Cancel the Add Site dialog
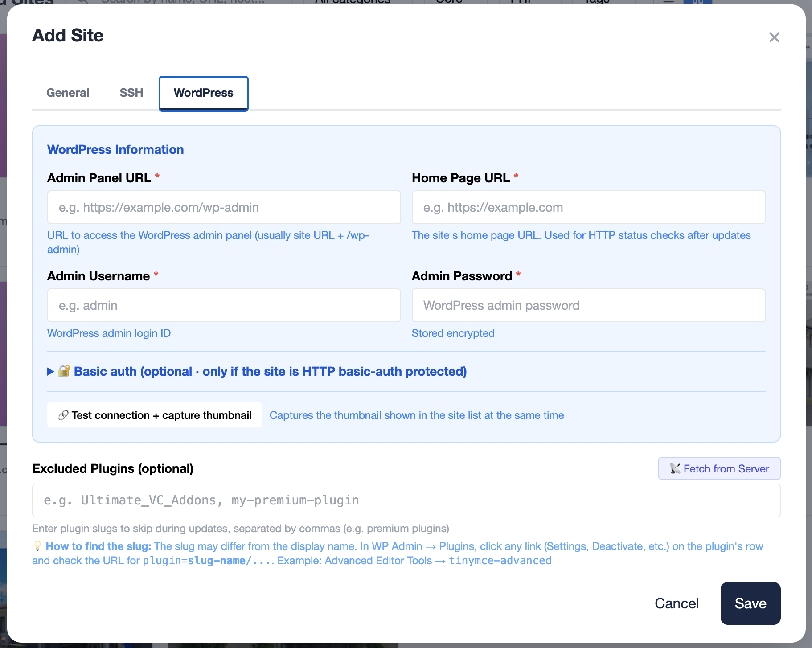The image size is (812, 648). coord(677,603)
